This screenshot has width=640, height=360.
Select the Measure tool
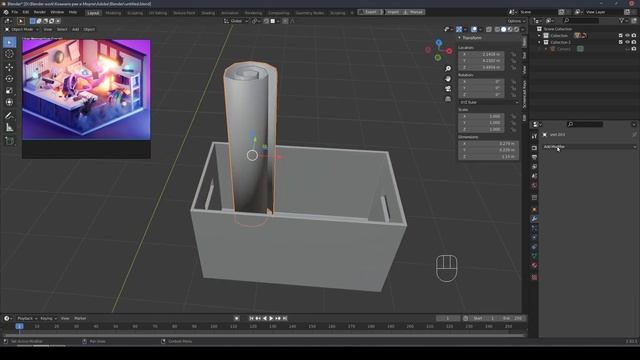tap(9, 128)
